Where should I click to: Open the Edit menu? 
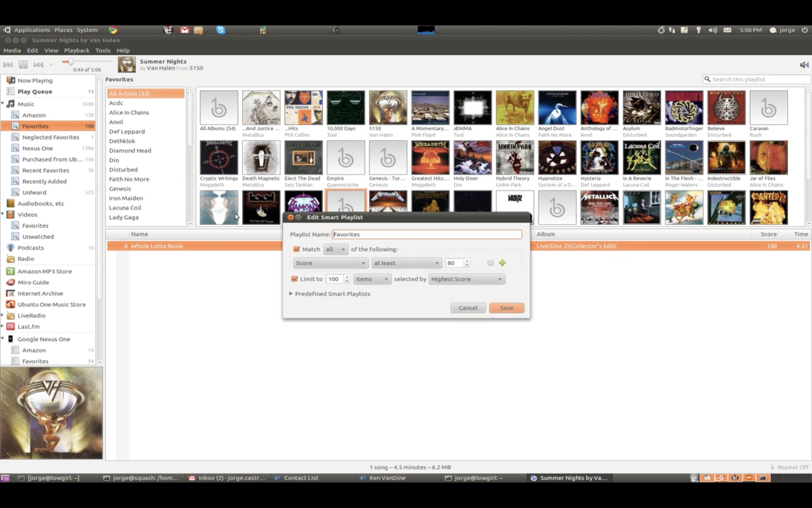(33, 50)
